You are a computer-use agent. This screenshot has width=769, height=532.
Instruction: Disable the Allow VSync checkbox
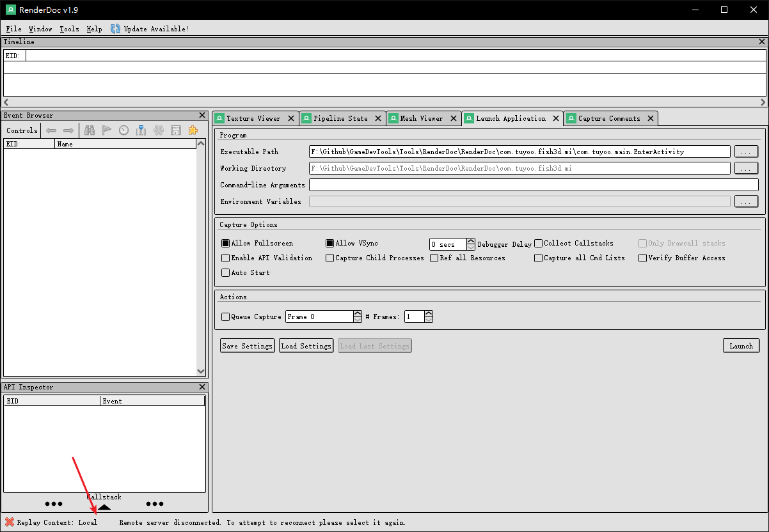(x=329, y=243)
